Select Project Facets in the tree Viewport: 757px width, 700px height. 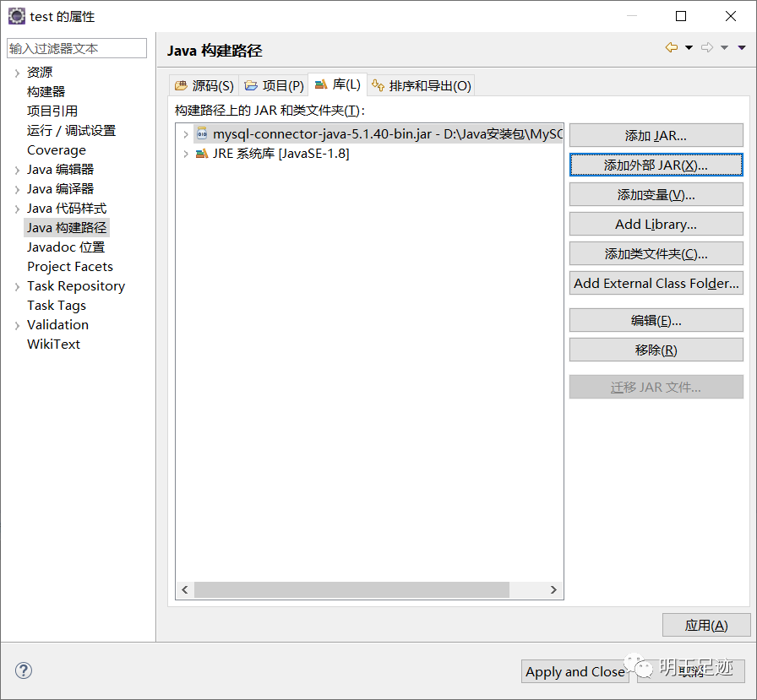click(x=70, y=267)
